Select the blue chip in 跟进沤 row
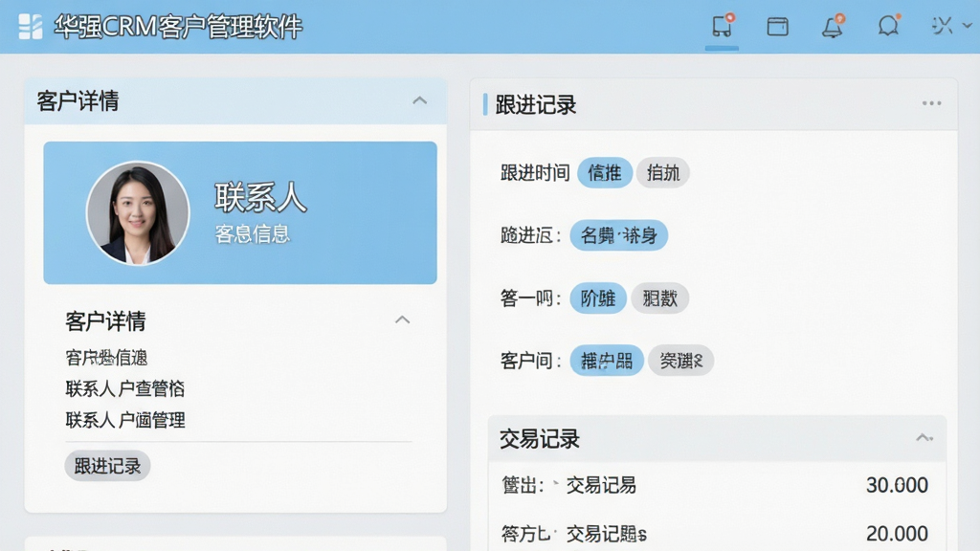Screen dimensions: 980x551 pos(619,235)
